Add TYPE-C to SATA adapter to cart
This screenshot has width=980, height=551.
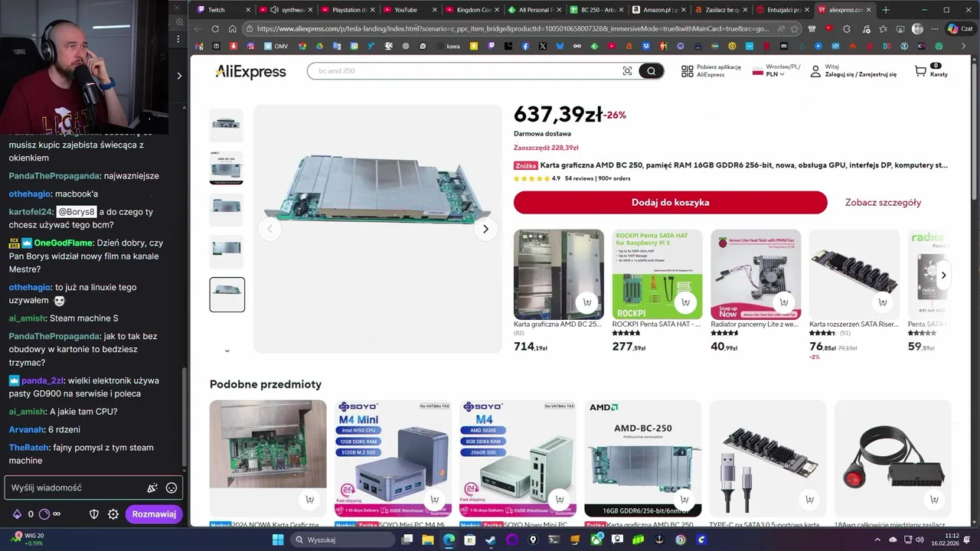(x=809, y=500)
